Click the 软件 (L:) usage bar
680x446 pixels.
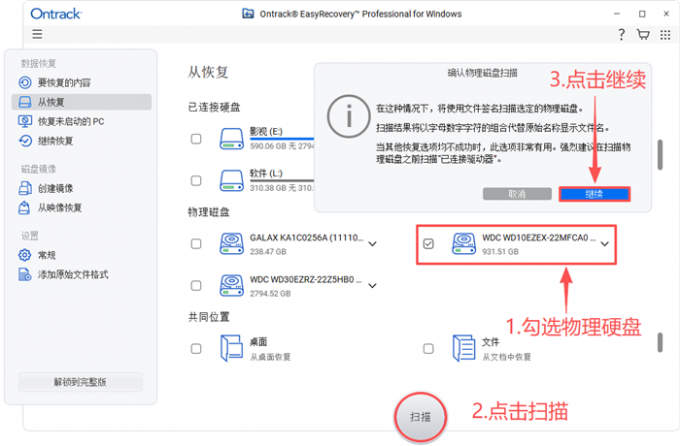[x=282, y=180]
